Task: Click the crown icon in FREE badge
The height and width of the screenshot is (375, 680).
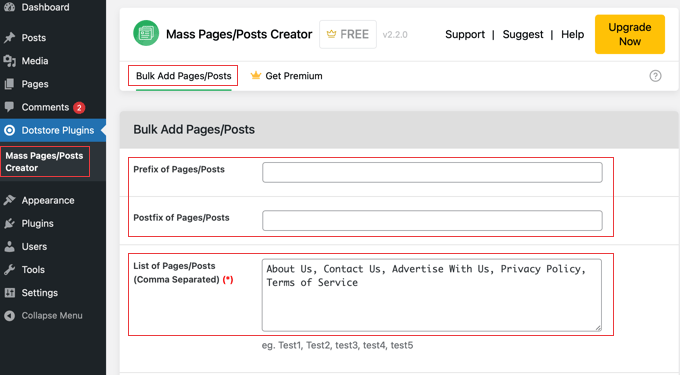Action: tap(331, 34)
